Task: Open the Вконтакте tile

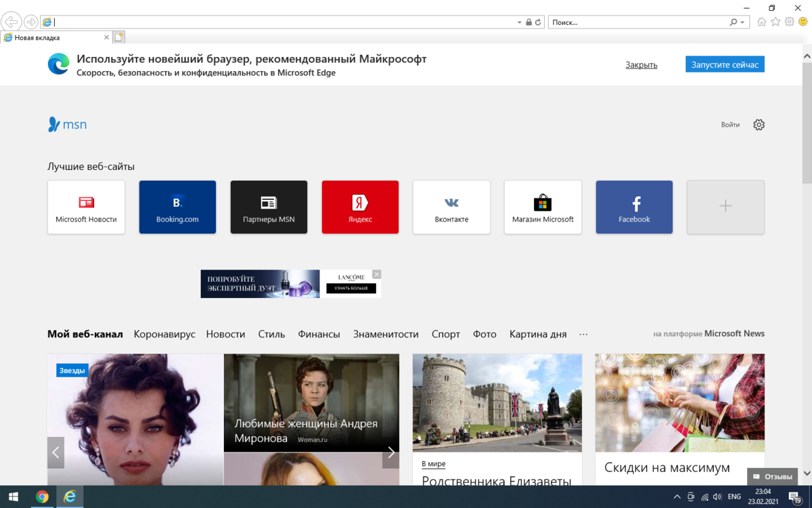Action: [x=451, y=207]
